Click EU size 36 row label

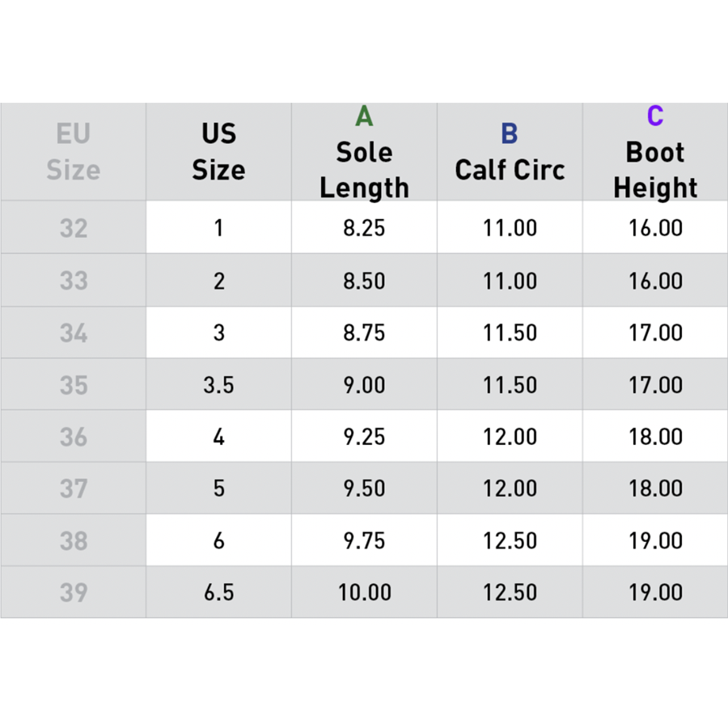(x=73, y=437)
